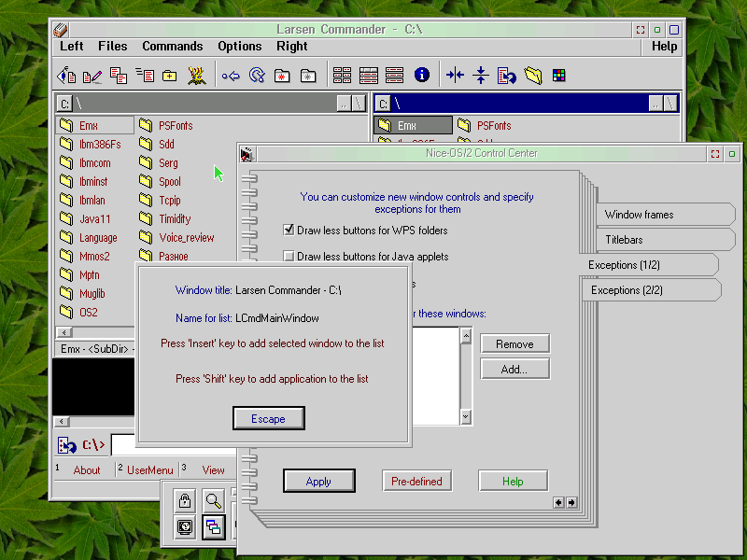Click the C:\> command line input field
The width and height of the screenshot is (747, 560).
(174, 445)
